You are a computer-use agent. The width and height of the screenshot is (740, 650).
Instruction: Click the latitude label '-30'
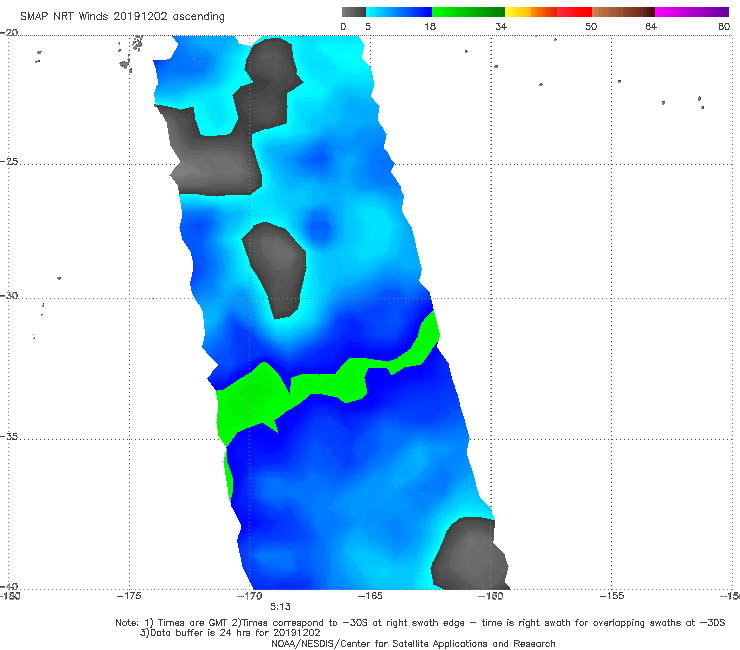coord(9,295)
